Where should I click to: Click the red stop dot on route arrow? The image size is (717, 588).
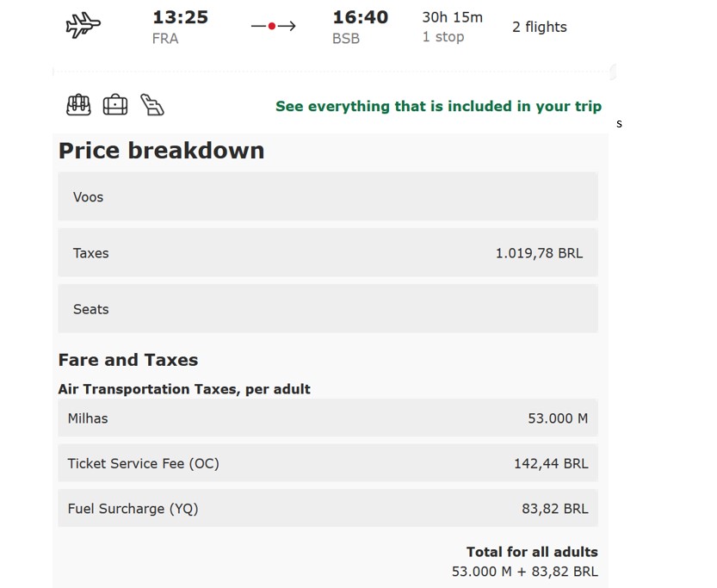(x=272, y=27)
